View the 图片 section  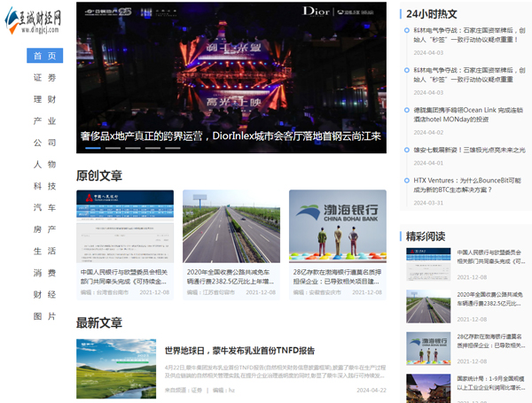pyautogui.click(x=45, y=316)
